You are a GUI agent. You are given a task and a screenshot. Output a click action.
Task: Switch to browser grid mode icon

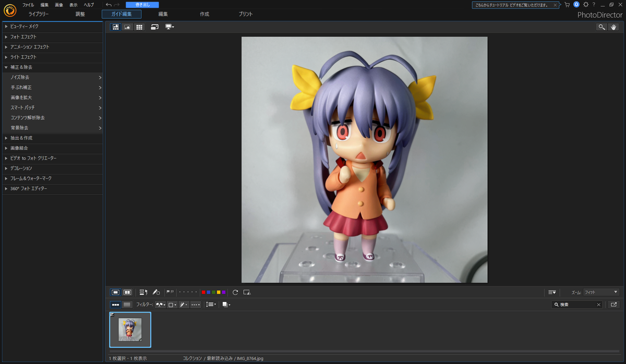click(x=139, y=27)
